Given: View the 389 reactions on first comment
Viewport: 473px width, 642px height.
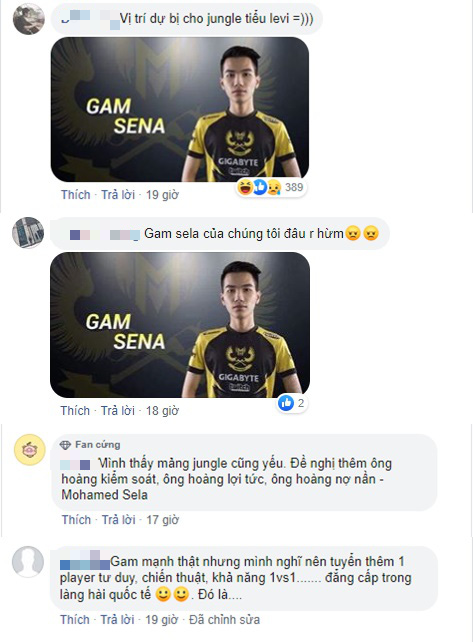Looking at the screenshot, I should 271,188.
